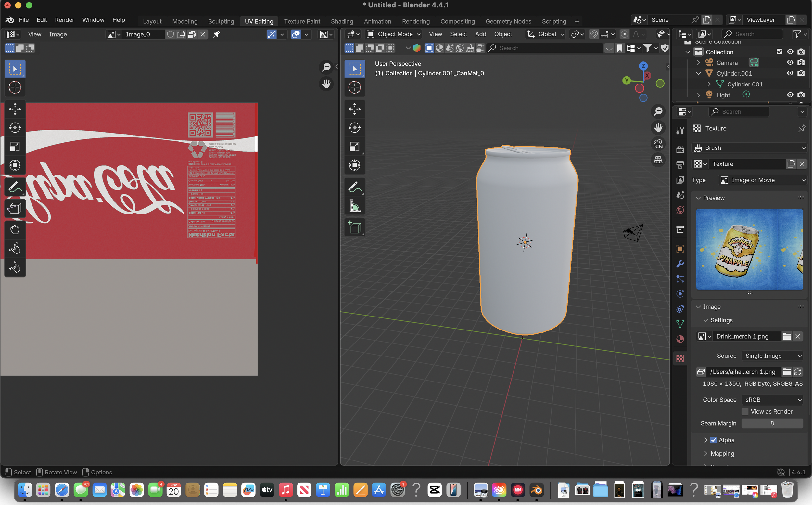Enable View as Render checkbox

[x=745, y=411]
